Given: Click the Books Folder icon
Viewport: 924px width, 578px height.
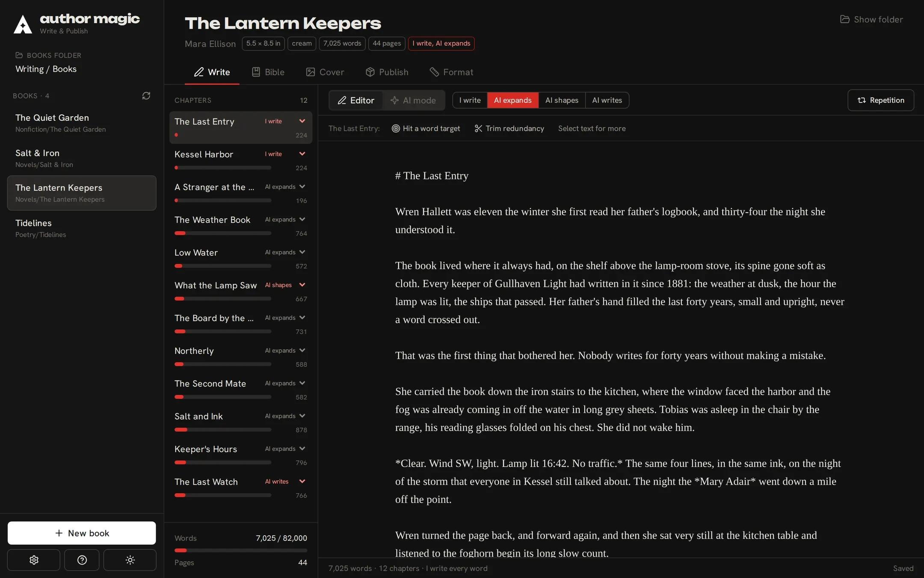Looking at the screenshot, I should [19, 55].
